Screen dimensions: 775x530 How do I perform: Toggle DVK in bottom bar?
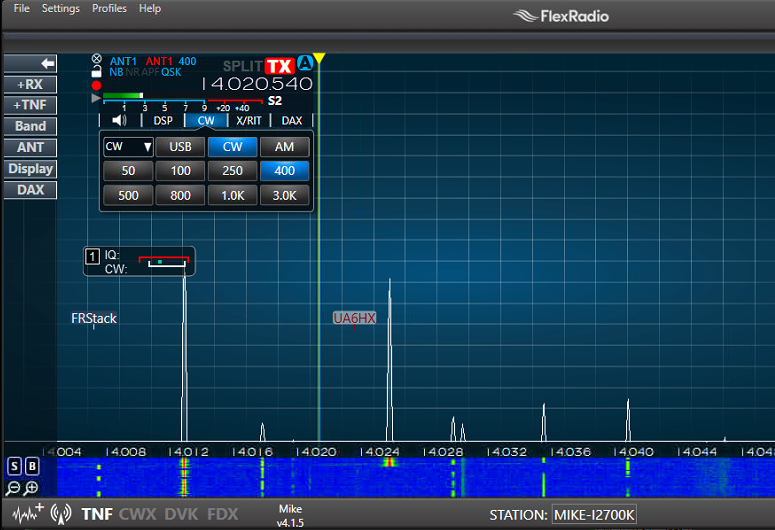tap(181, 514)
